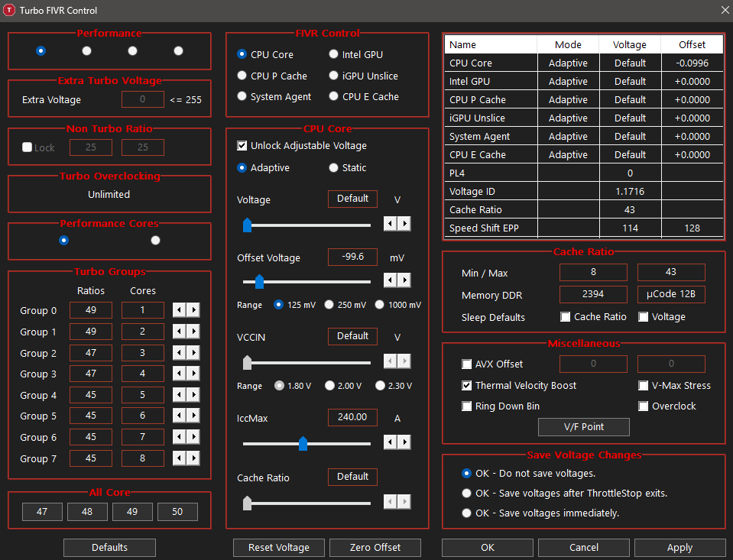Click the All Core 47 button
This screenshot has width=733, height=560.
click(x=42, y=511)
